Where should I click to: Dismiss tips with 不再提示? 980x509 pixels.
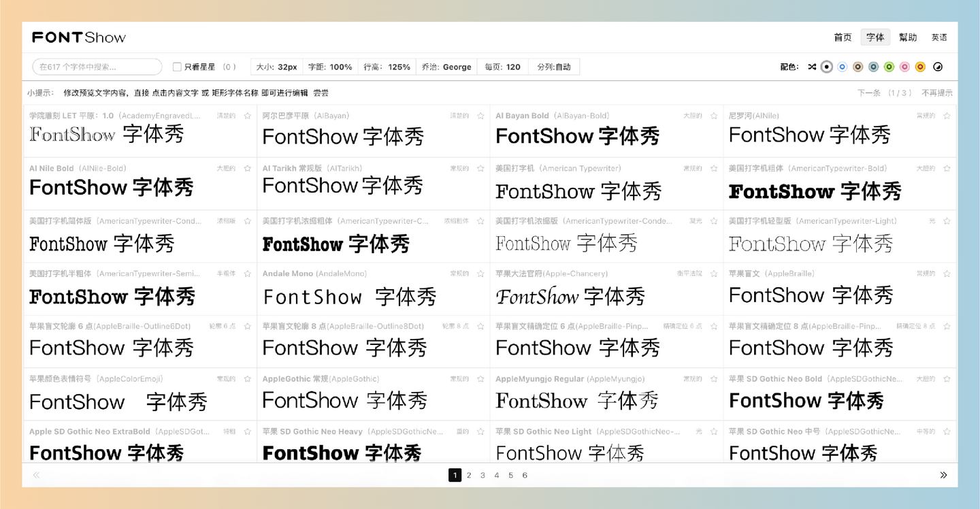coord(937,93)
